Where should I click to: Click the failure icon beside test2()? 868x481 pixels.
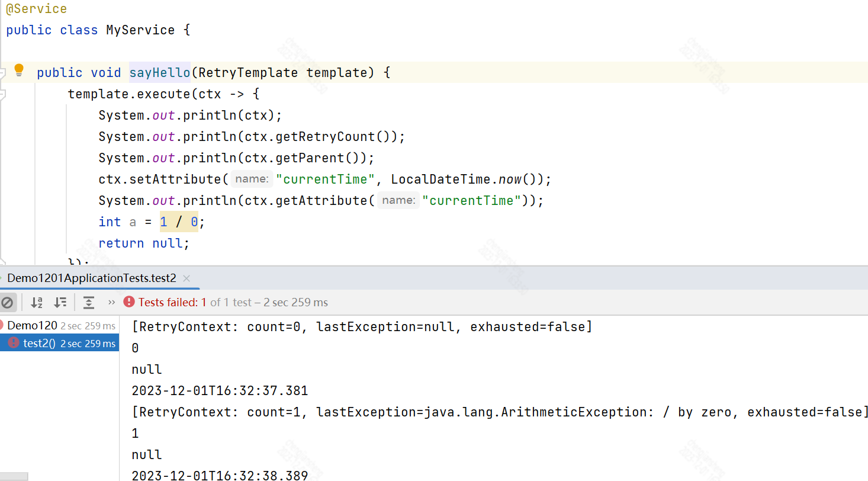[x=13, y=342]
